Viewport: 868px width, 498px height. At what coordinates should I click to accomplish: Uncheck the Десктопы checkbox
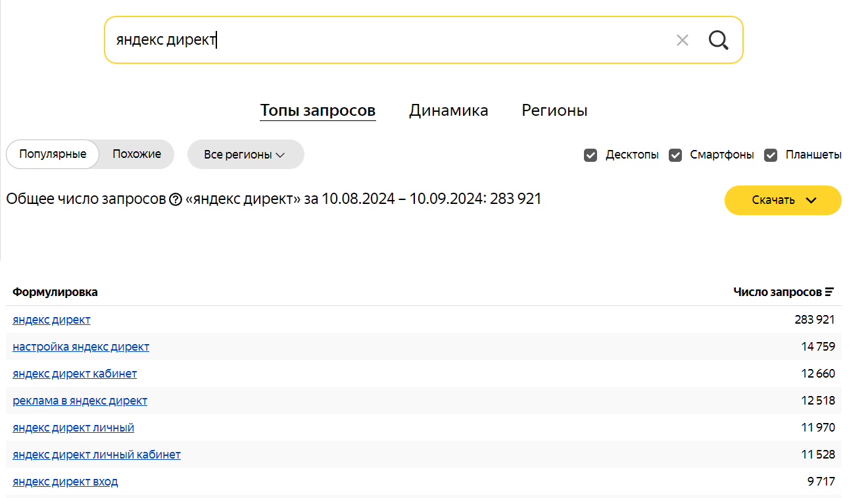pyautogui.click(x=591, y=155)
